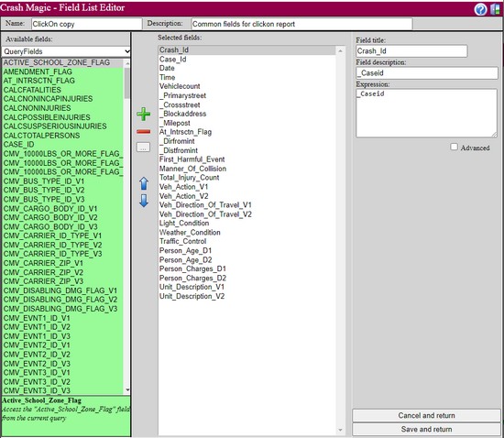Select CALCSUSPSERIOUSINJURIES available field

[x=62, y=126]
